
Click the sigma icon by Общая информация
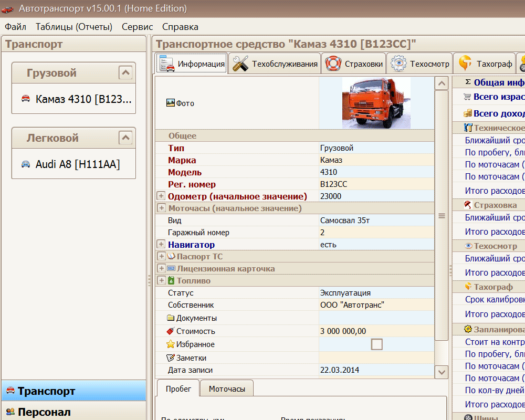pos(468,82)
